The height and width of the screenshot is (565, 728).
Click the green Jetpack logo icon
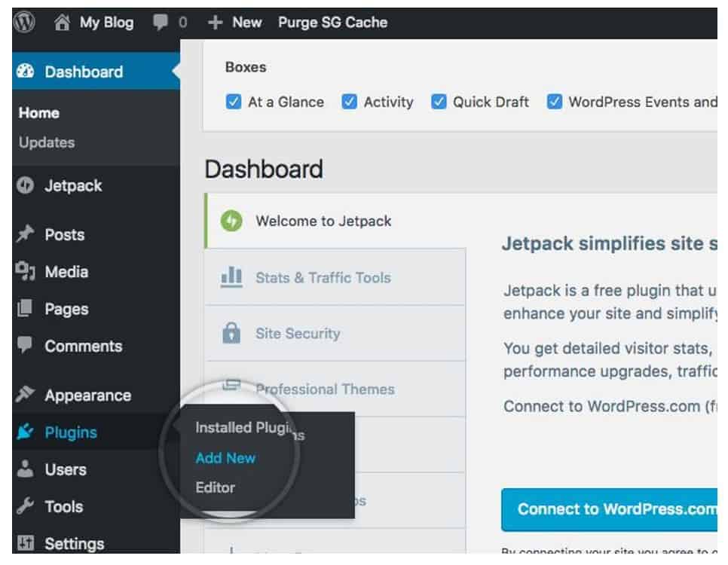(231, 221)
